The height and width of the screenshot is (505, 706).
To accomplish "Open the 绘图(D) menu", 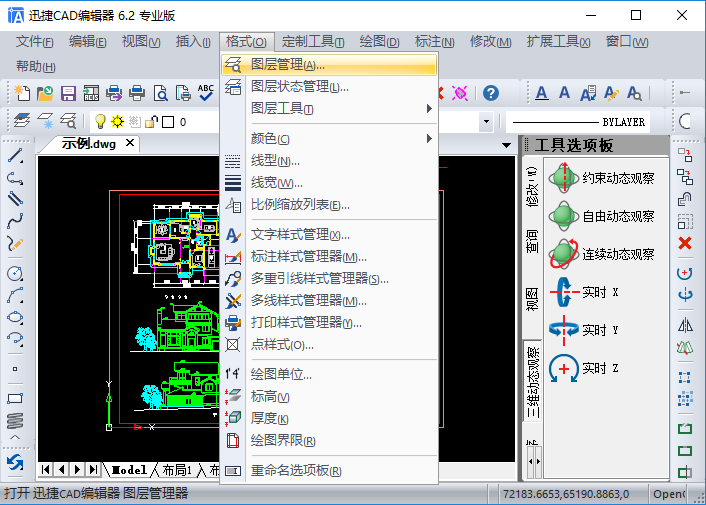I will pos(379,42).
